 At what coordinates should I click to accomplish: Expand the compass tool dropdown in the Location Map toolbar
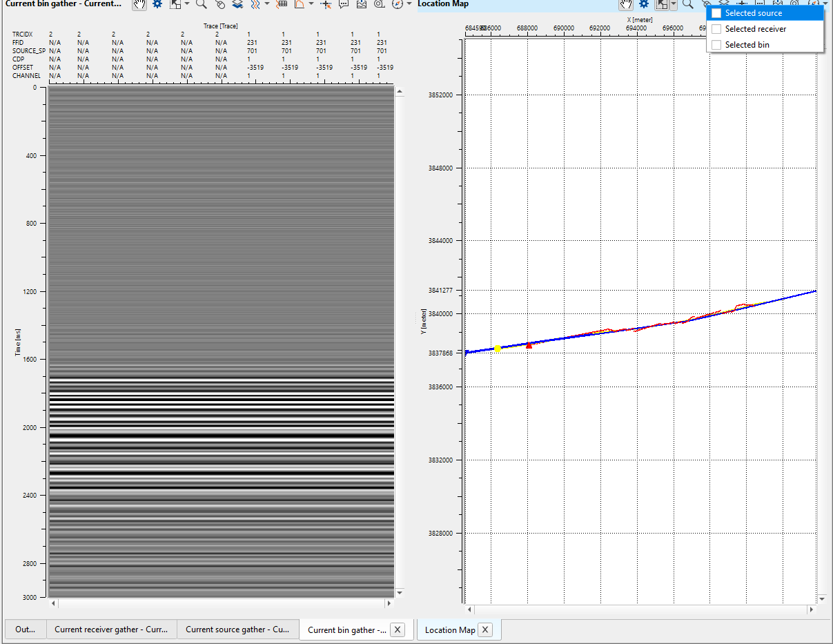click(x=825, y=4)
